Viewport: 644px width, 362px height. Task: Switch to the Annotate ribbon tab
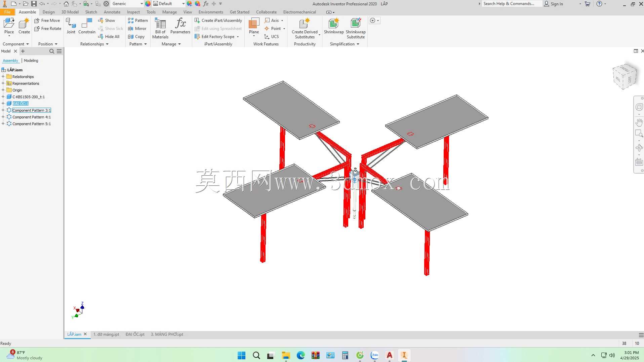112,12
